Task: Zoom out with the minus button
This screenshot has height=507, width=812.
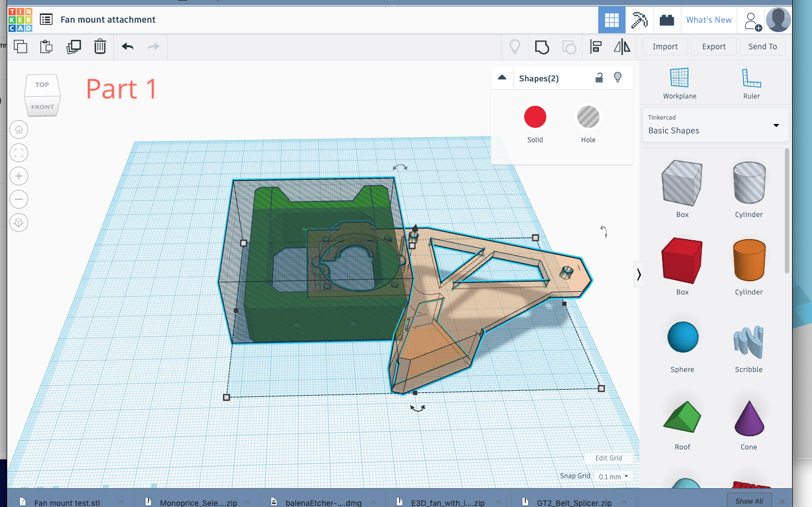Action: click(19, 199)
